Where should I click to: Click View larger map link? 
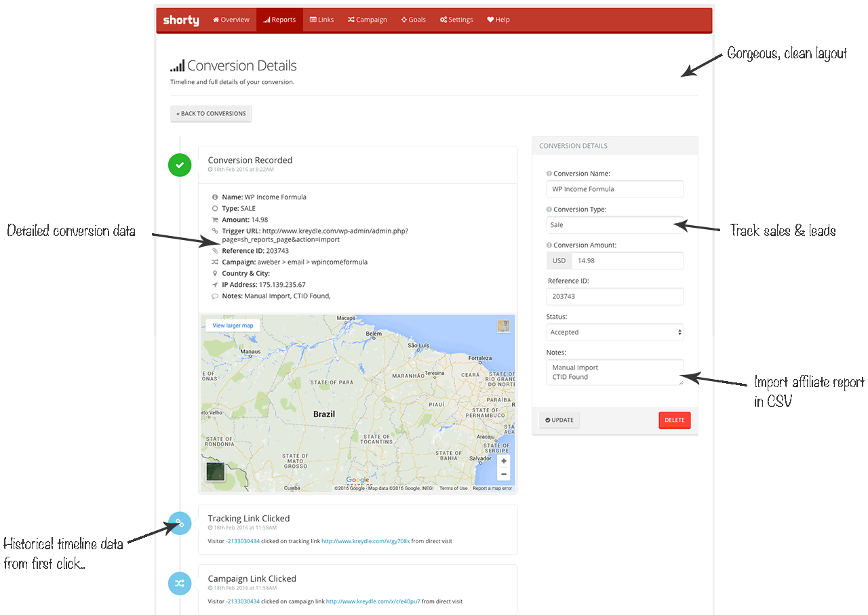pyautogui.click(x=233, y=325)
